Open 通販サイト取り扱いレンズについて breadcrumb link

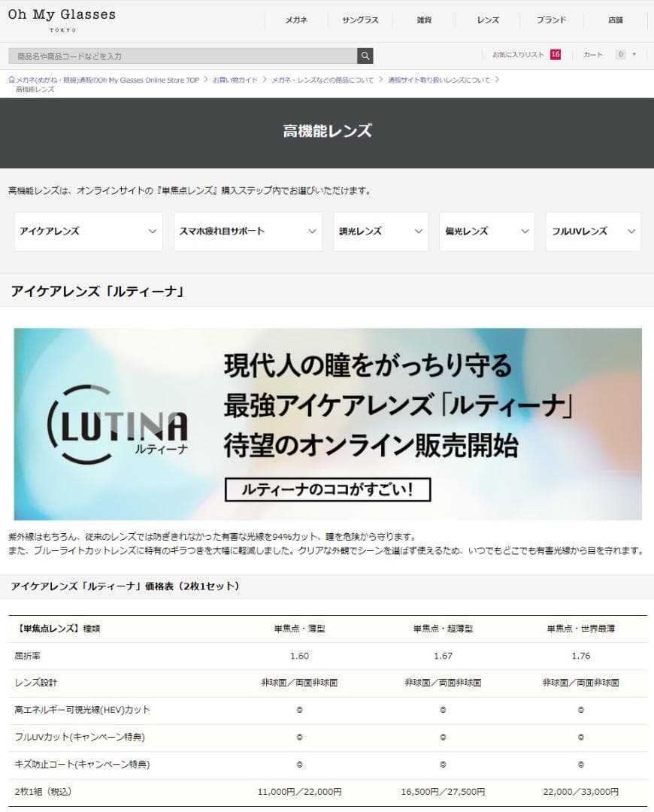coord(439,80)
